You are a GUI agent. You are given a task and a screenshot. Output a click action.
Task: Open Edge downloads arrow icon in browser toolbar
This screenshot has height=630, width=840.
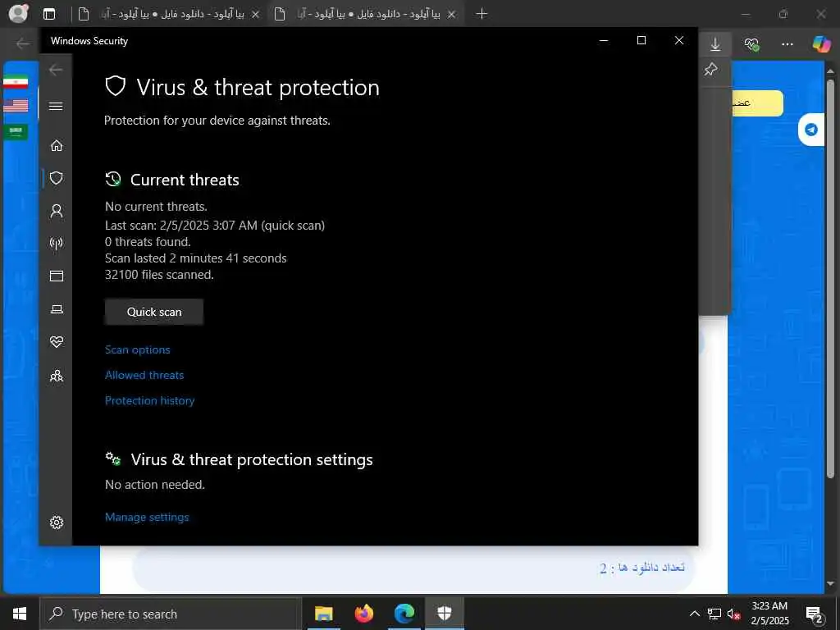tap(715, 44)
